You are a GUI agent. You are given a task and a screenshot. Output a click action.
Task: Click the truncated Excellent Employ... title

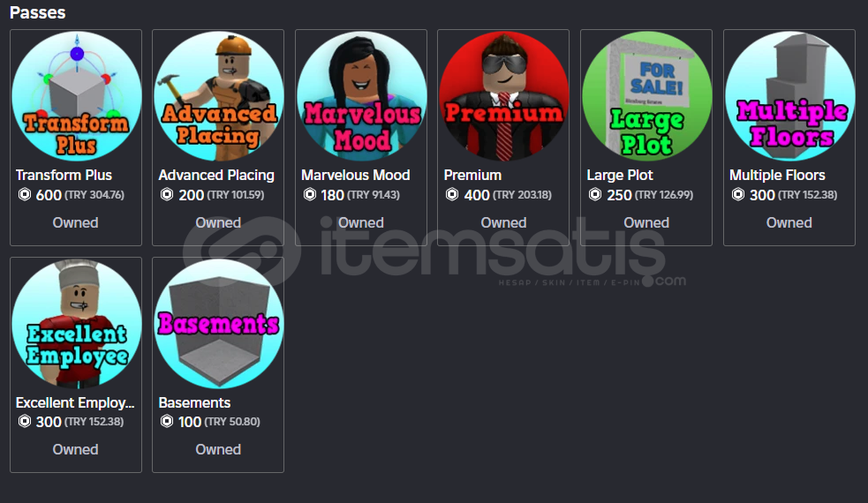(75, 402)
